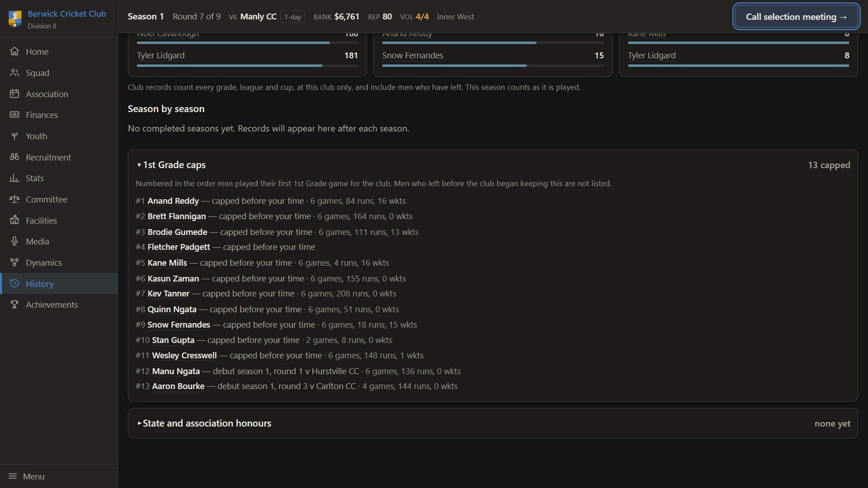Click the 'Manly CC' opponent name

[x=258, y=17]
